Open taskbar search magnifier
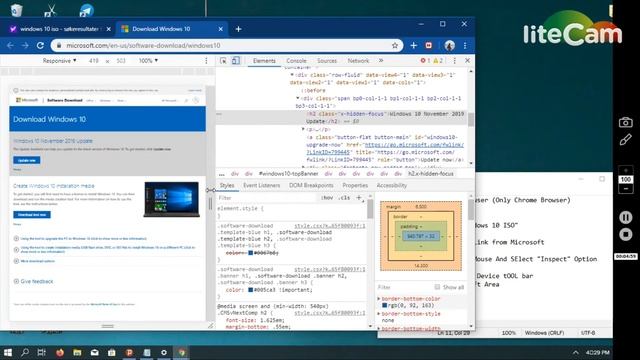The image size is (640, 360). coord(25,352)
